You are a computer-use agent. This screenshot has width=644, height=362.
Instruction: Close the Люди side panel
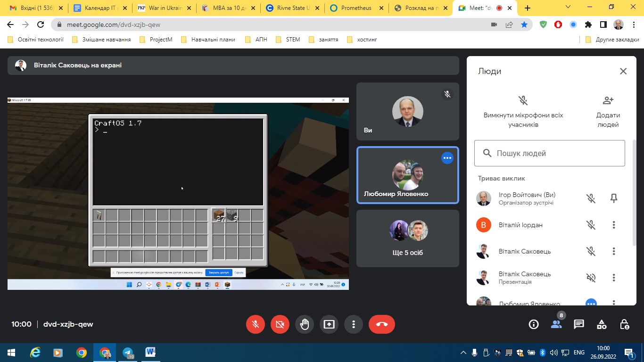[x=623, y=71]
